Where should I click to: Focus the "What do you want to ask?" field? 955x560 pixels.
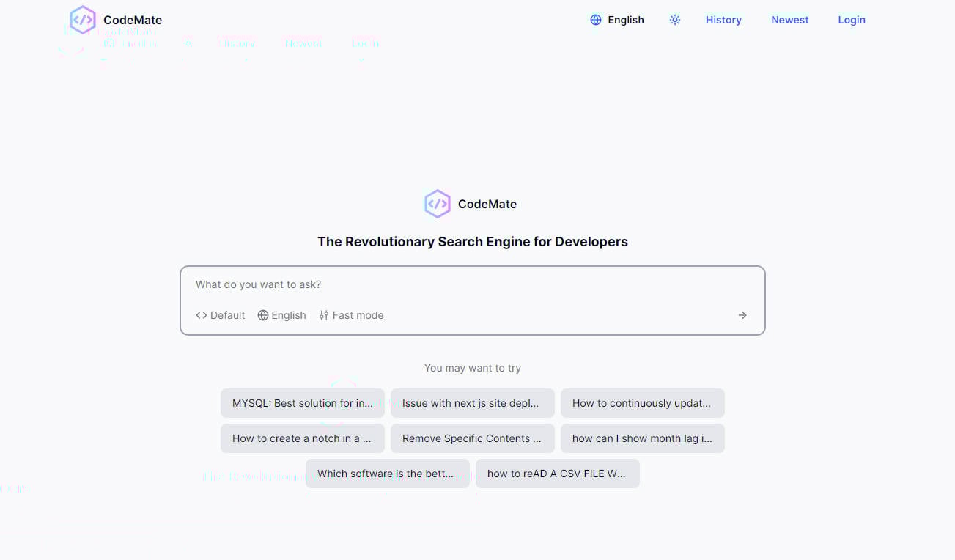click(472, 284)
